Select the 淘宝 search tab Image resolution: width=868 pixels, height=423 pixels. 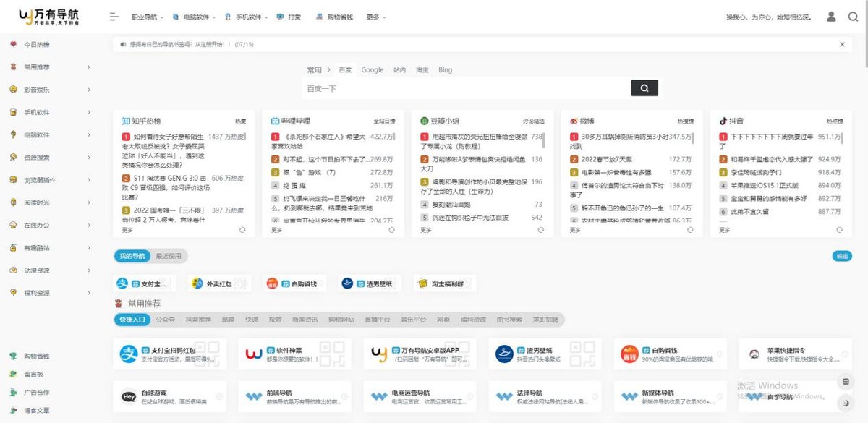[422, 70]
